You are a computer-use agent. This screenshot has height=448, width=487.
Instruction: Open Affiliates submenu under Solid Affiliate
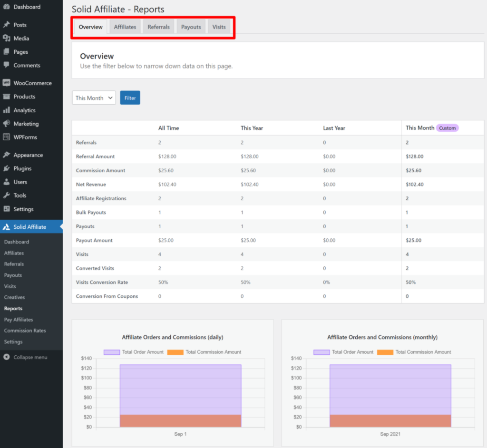(14, 253)
